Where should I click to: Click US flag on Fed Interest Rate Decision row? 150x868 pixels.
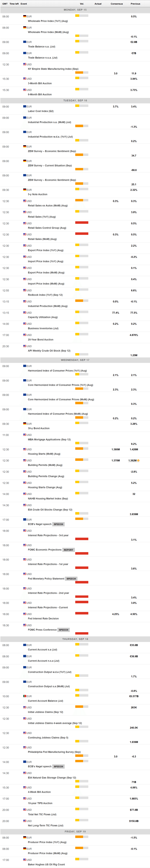coord(25,614)
